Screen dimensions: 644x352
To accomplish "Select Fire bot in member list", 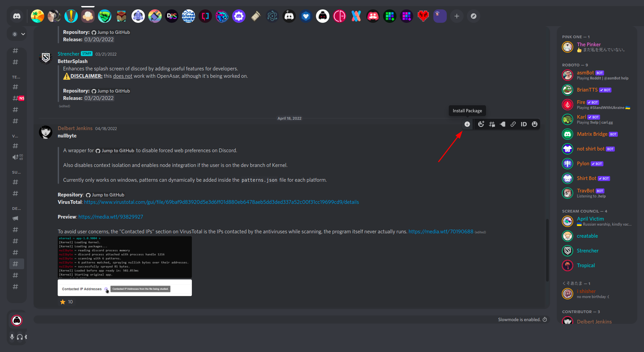I will [597, 105].
